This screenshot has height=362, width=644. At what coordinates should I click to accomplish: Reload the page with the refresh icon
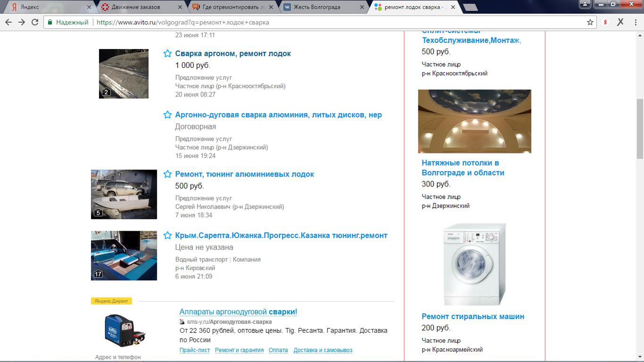35,22
